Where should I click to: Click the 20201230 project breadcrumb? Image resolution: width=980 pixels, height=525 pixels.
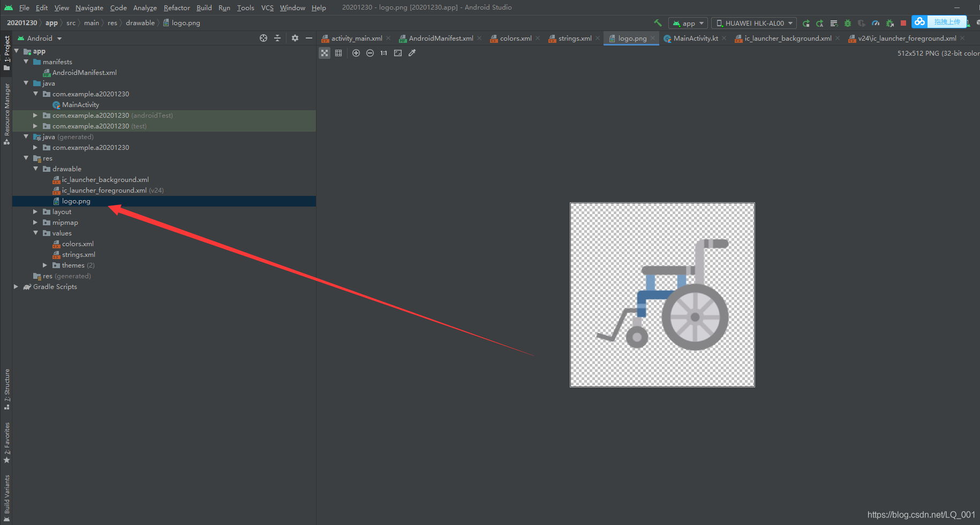coord(22,23)
